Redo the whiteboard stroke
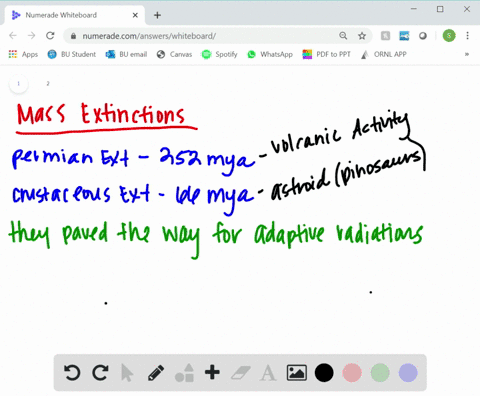Viewport: 480px width, 396px height. click(x=100, y=373)
